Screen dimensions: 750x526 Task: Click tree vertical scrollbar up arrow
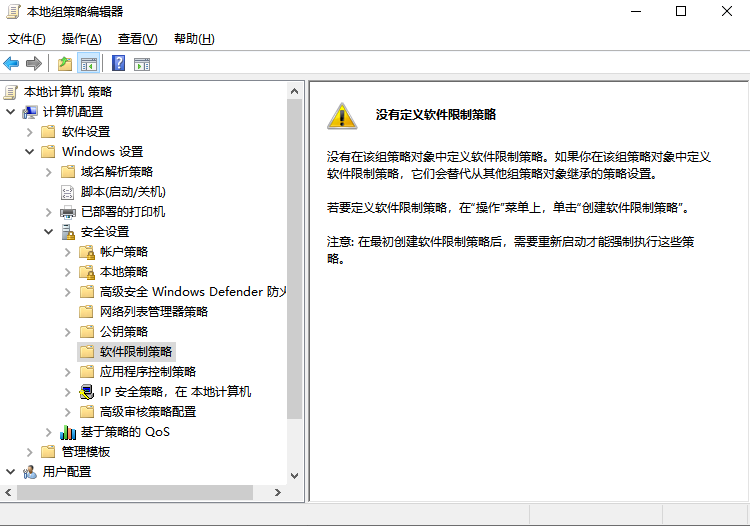[x=295, y=91]
